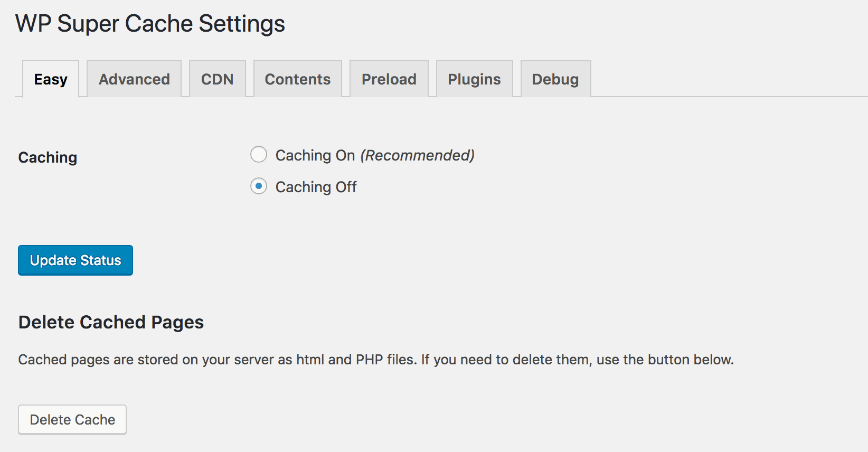The image size is (868, 452).
Task: Click the WP Super Cache Settings heading
Action: click(x=150, y=24)
